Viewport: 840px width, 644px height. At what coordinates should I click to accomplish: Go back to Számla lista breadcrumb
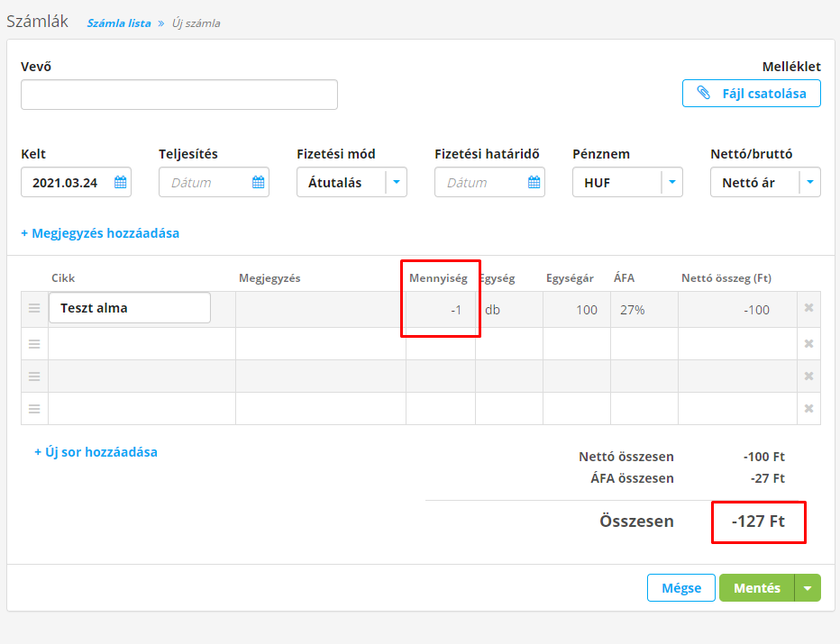click(119, 23)
